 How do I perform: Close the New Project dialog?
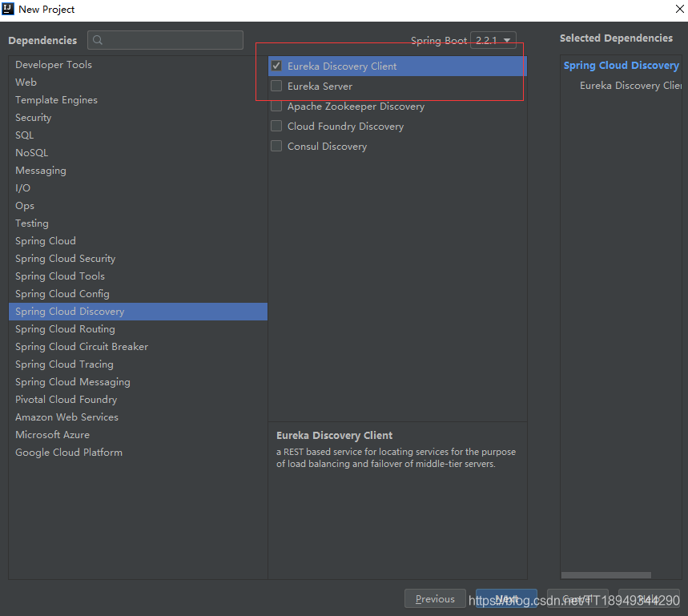[x=679, y=9]
